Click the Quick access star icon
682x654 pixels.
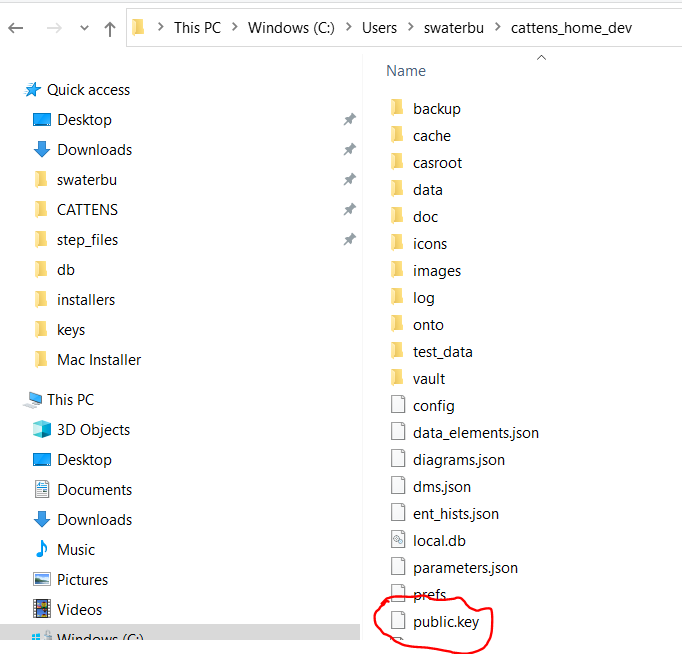33,90
